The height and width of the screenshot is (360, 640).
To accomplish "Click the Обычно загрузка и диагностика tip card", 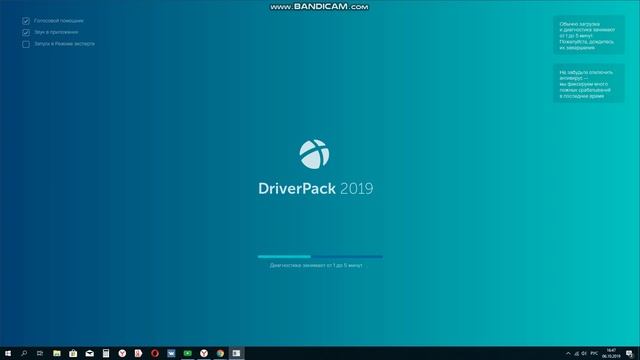I will tap(589, 35).
